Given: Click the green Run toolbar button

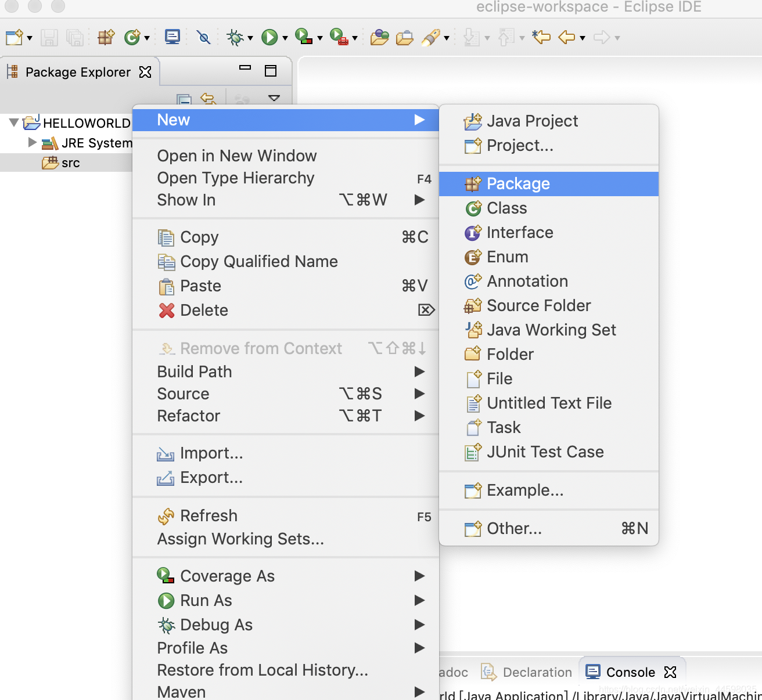Looking at the screenshot, I should [x=269, y=38].
